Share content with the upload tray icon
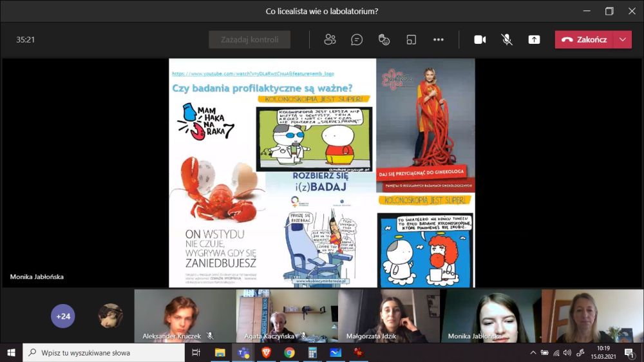The width and height of the screenshot is (644, 362). (x=534, y=39)
